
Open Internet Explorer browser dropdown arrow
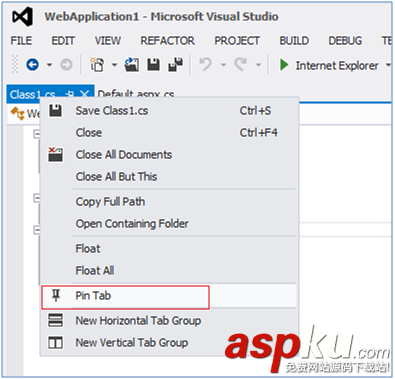pos(388,65)
